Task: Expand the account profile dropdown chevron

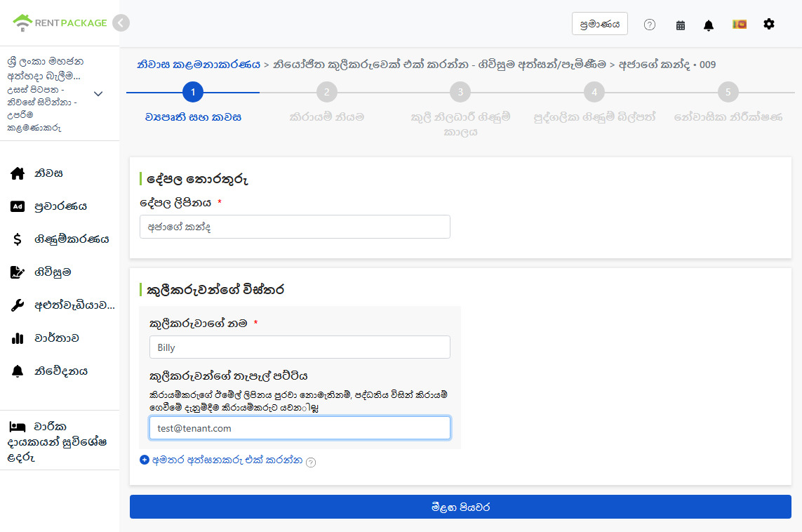Action: (x=98, y=93)
